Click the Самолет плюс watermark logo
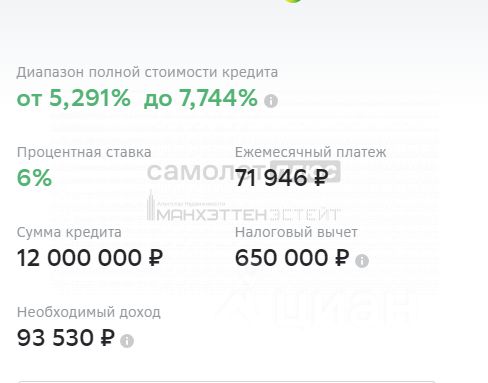 (244, 172)
